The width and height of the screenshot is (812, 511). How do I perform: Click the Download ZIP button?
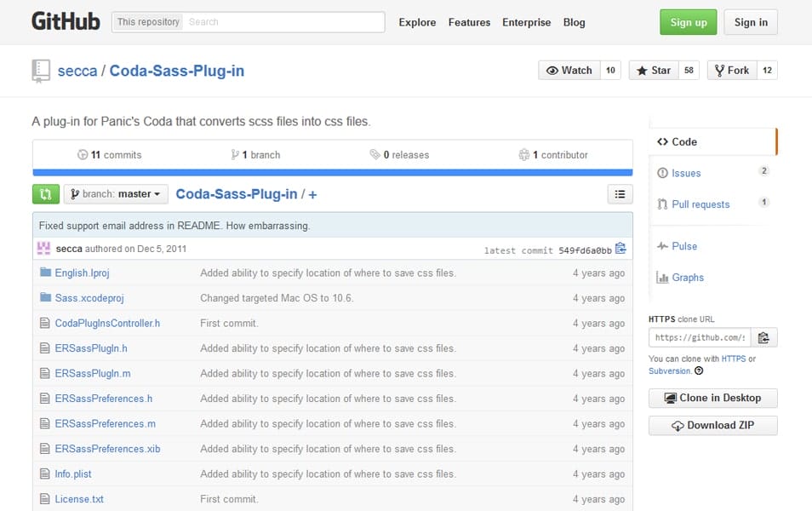click(712, 425)
